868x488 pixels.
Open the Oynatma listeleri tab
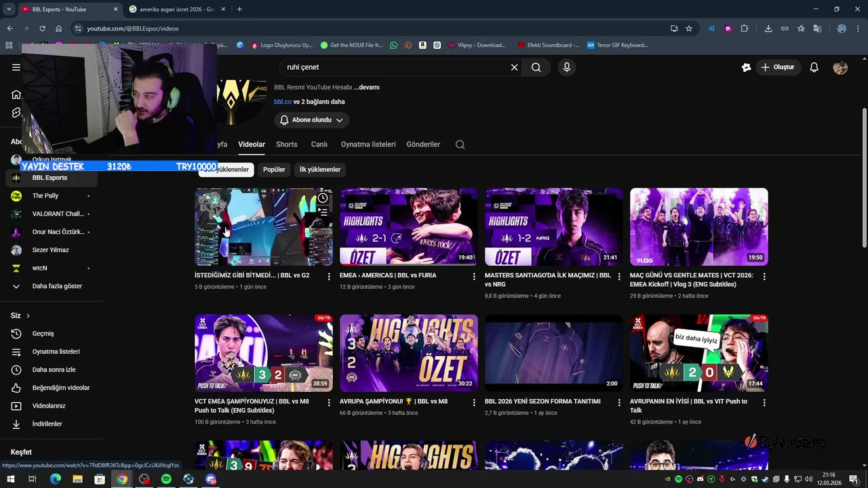pyautogui.click(x=368, y=144)
